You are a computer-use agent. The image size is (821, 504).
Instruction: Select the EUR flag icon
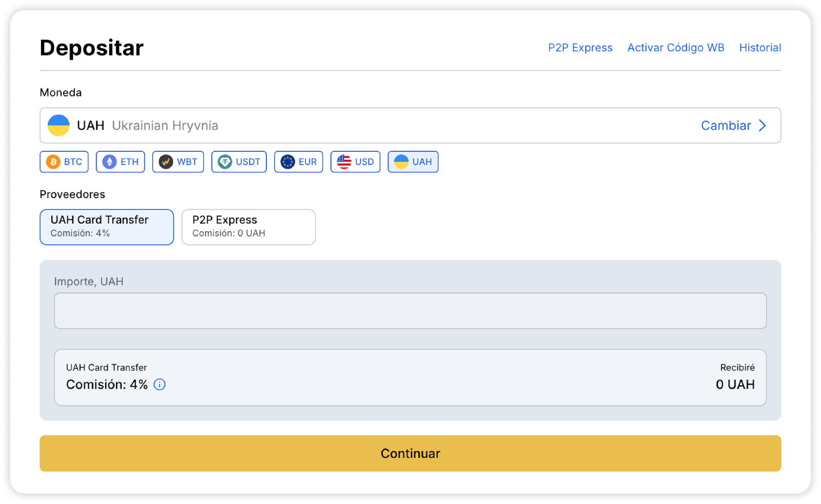[288, 162]
